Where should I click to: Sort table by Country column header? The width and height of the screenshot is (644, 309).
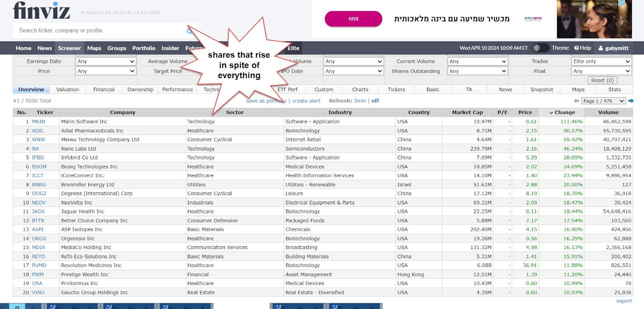pyautogui.click(x=419, y=113)
